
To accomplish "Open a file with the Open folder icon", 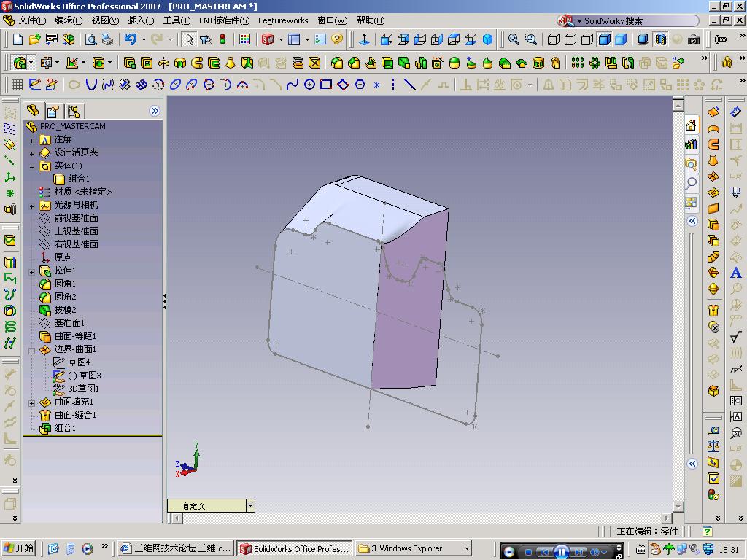I will [x=34, y=39].
